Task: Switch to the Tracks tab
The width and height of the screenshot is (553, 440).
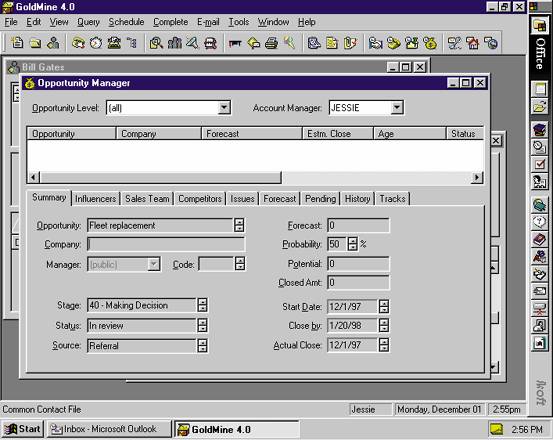Action: [x=393, y=199]
